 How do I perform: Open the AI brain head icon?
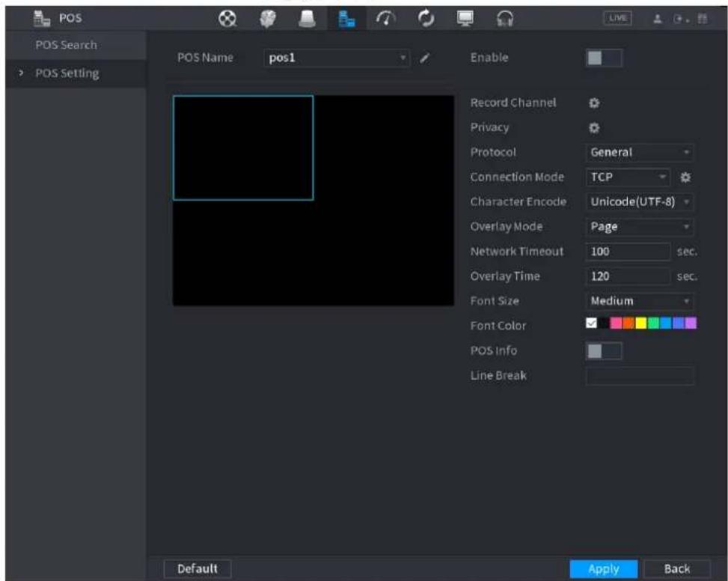click(267, 19)
